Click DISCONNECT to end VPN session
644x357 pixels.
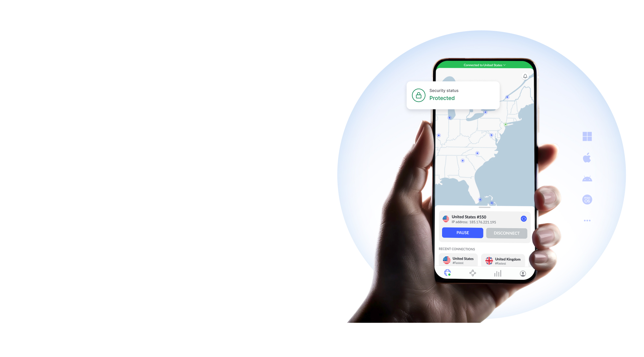click(506, 233)
